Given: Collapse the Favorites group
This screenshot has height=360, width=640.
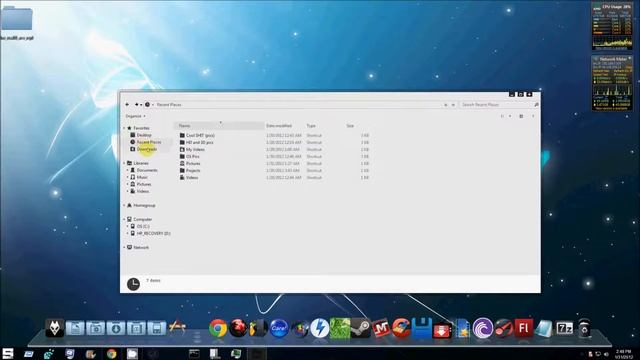Looking at the screenshot, I should click(x=124, y=128).
